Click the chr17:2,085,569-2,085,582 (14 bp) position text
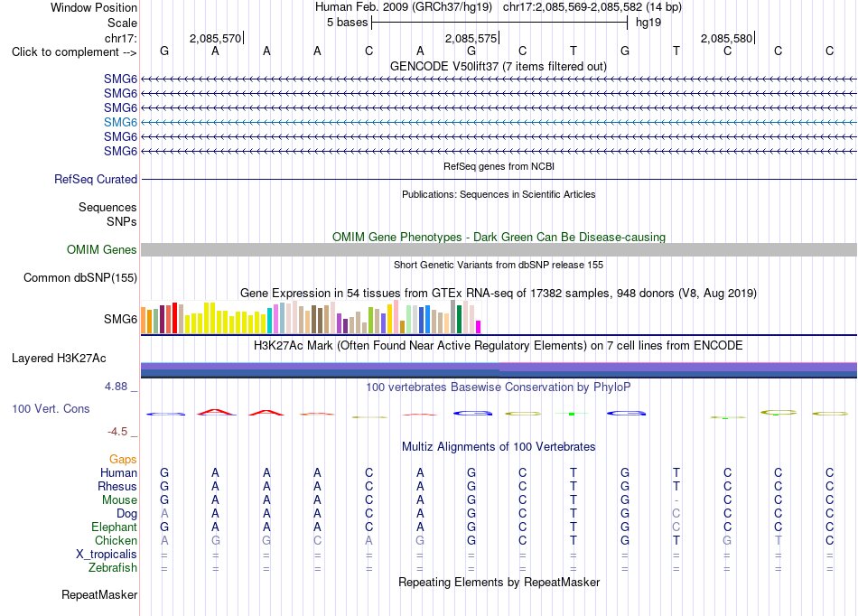 (x=592, y=7)
